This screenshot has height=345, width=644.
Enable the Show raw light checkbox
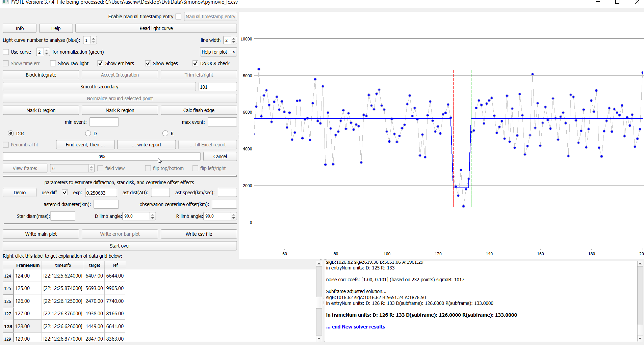click(53, 63)
